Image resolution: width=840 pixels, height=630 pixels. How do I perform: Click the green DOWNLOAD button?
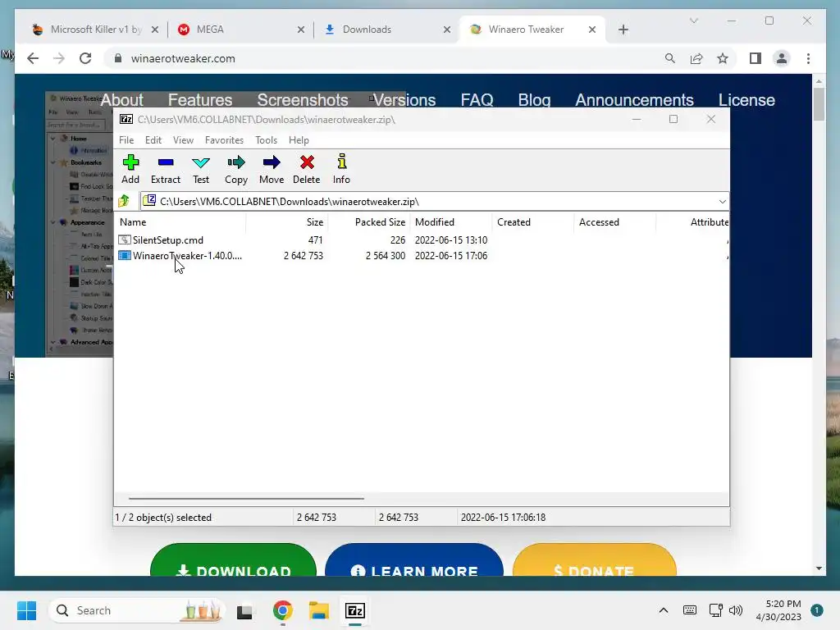point(234,559)
